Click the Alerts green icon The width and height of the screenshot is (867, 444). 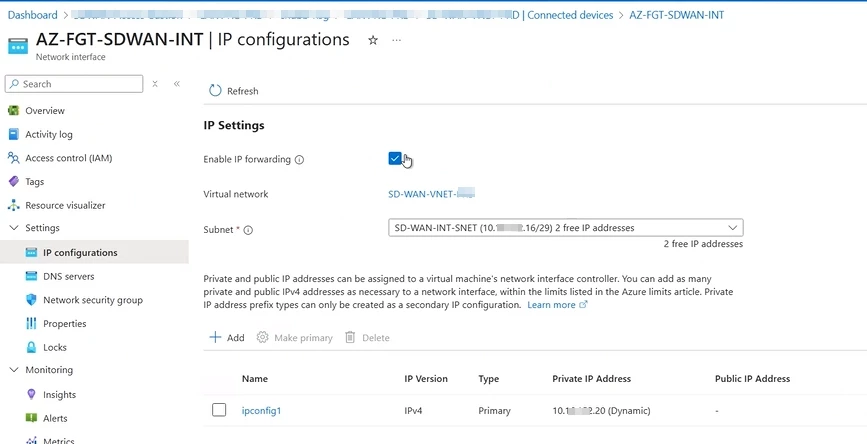(x=32, y=418)
